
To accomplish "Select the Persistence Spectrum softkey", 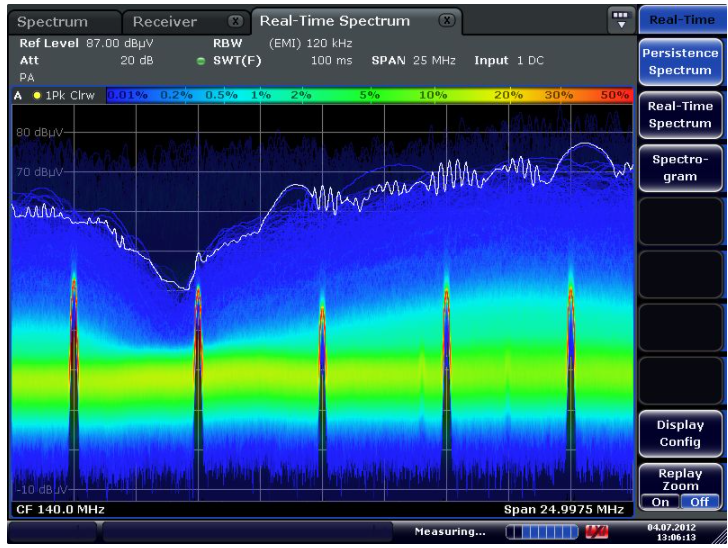I will [x=680, y=61].
